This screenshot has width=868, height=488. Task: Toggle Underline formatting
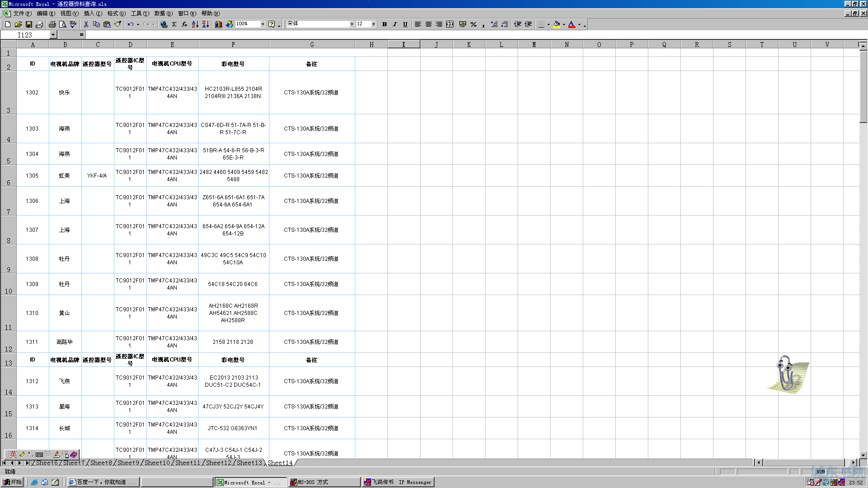(405, 24)
